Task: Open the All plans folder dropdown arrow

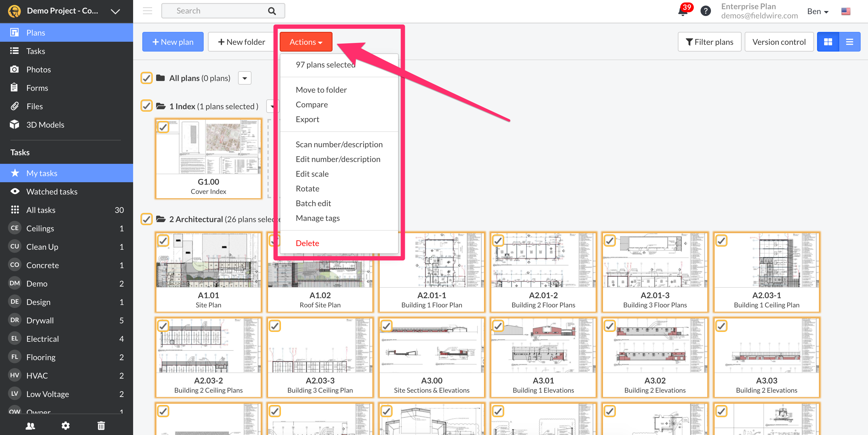Action: (245, 78)
